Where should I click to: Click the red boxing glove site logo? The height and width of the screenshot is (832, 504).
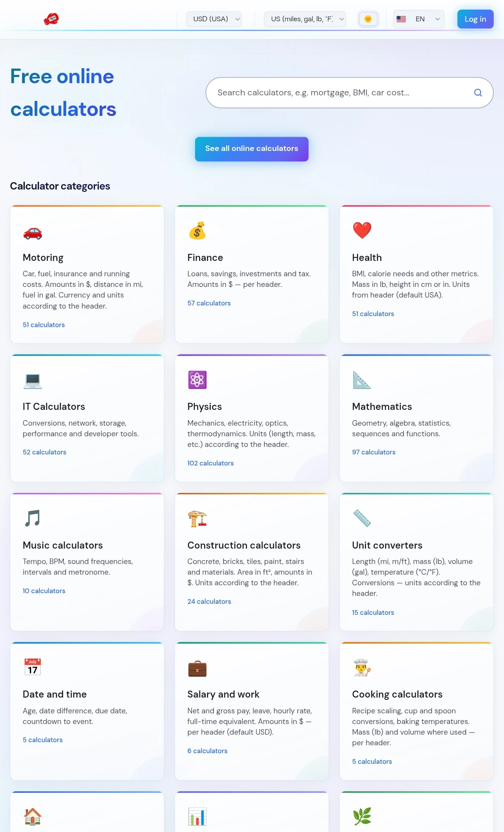point(51,19)
